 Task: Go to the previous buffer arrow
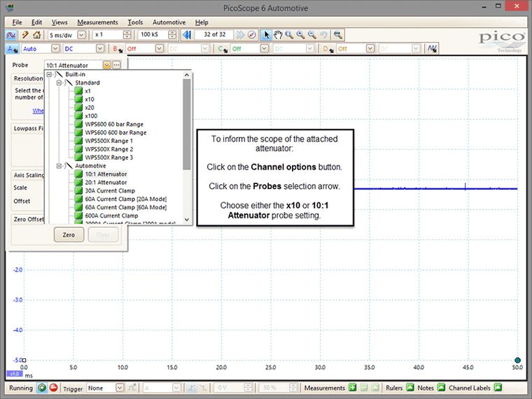186,34
